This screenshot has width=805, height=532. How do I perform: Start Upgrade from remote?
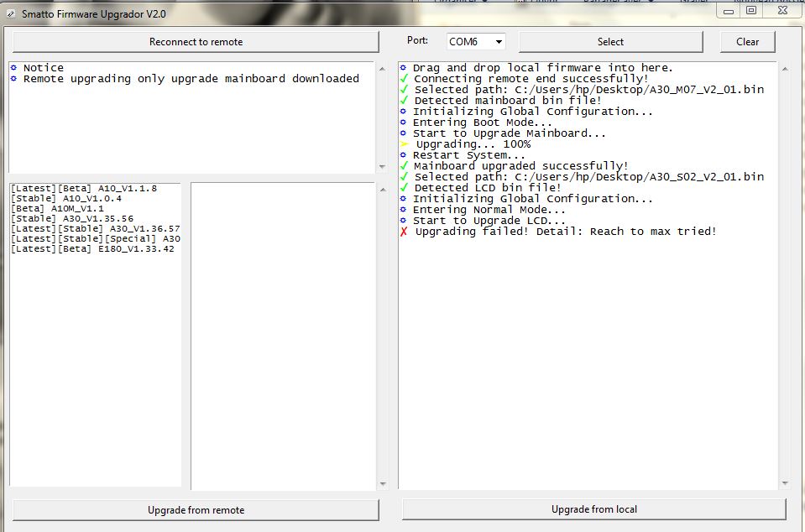(x=196, y=510)
